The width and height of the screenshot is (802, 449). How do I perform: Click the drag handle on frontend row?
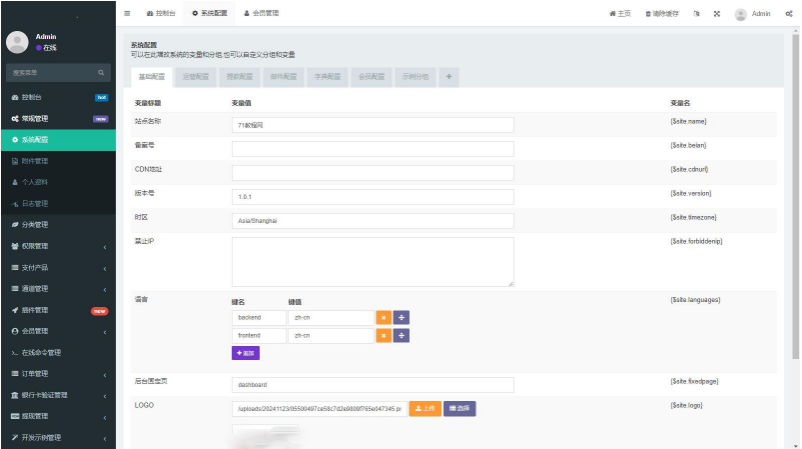pyautogui.click(x=401, y=336)
